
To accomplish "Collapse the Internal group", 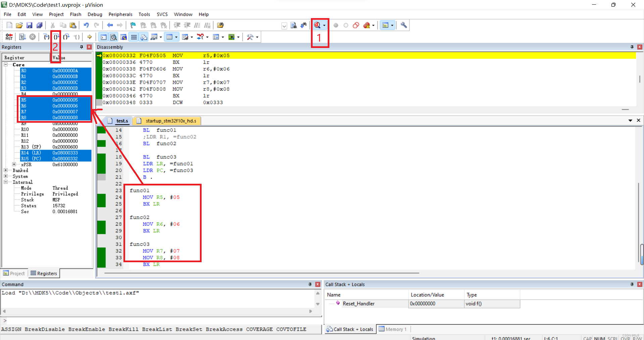I will (6, 182).
